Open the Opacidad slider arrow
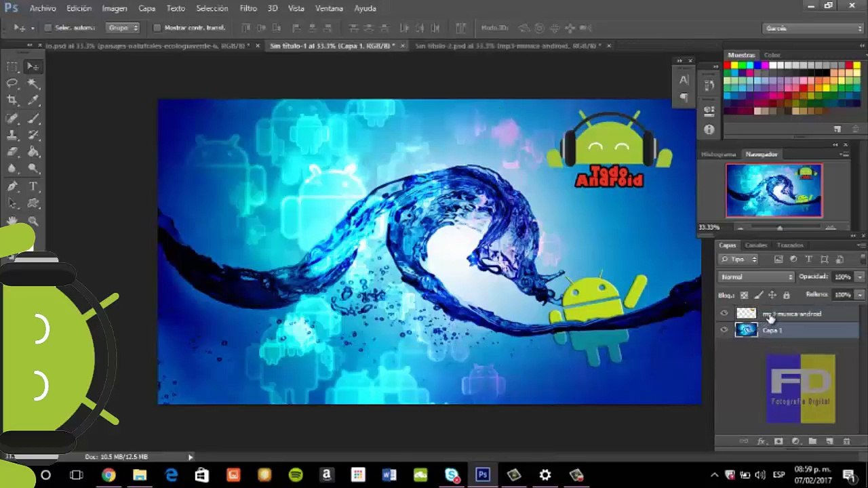868x488 pixels. tap(860, 277)
